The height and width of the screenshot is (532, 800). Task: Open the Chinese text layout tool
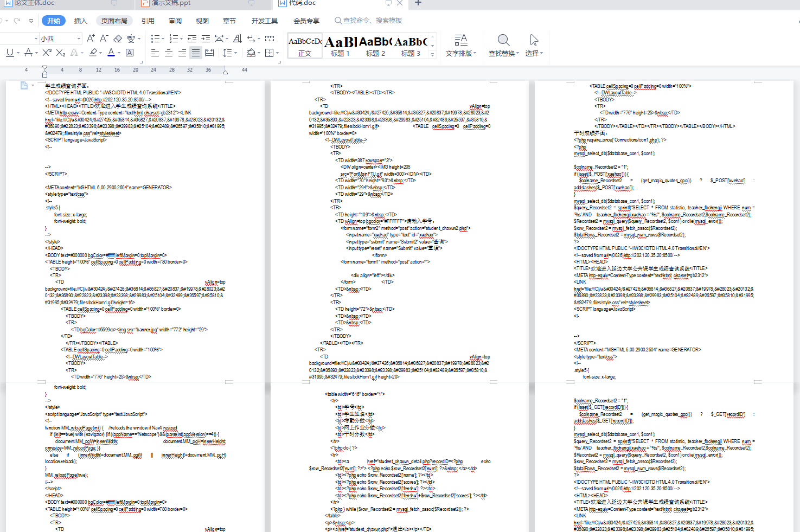click(219, 39)
